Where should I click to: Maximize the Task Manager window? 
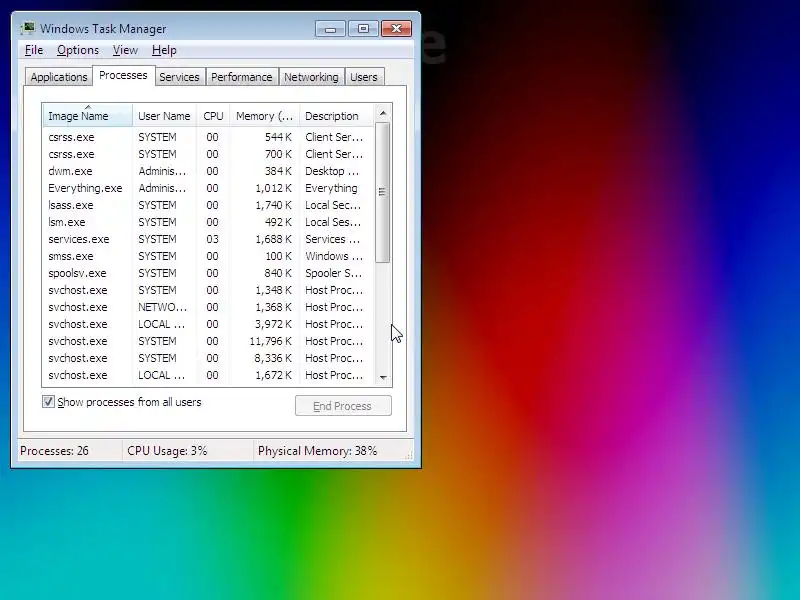[x=363, y=29]
